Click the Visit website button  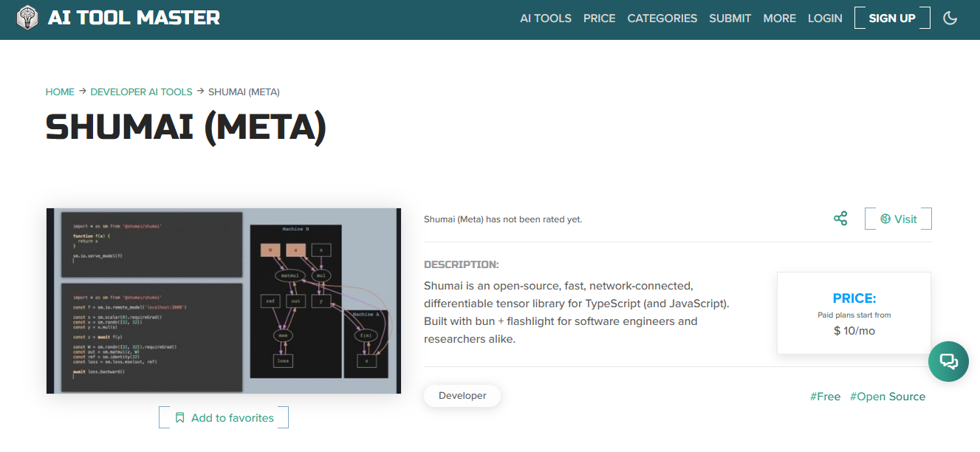898,219
